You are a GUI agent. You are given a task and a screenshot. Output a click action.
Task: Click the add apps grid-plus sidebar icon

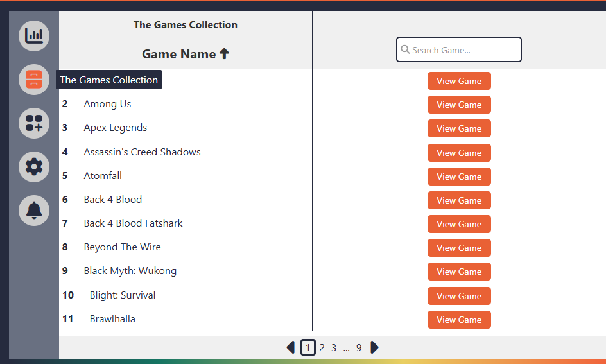tap(34, 123)
